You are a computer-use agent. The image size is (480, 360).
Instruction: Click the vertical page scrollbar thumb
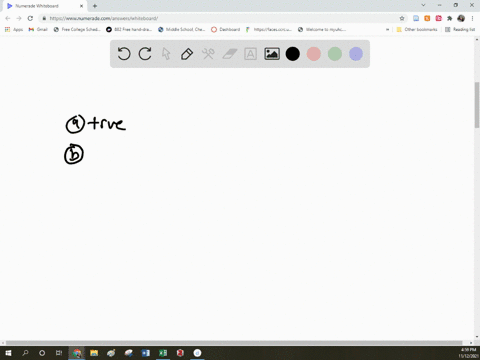pos(477,104)
